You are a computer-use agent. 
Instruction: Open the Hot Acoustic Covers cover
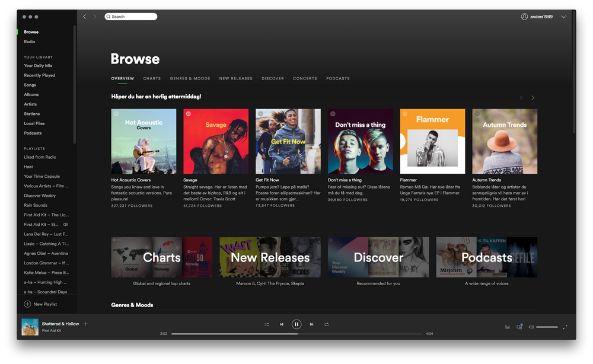click(x=144, y=141)
